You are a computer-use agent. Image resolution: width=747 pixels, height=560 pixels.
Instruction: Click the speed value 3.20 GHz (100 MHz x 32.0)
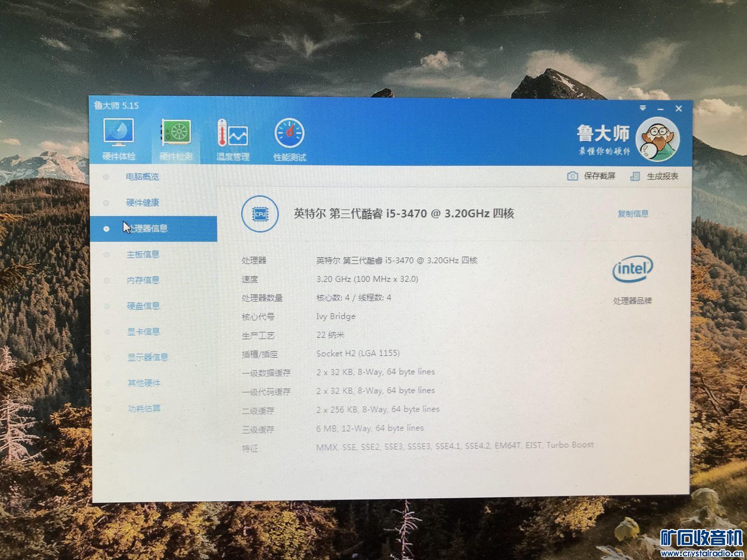click(367, 279)
